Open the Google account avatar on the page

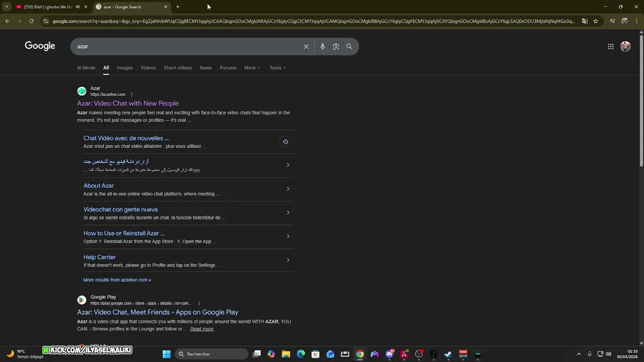pos(625,46)
